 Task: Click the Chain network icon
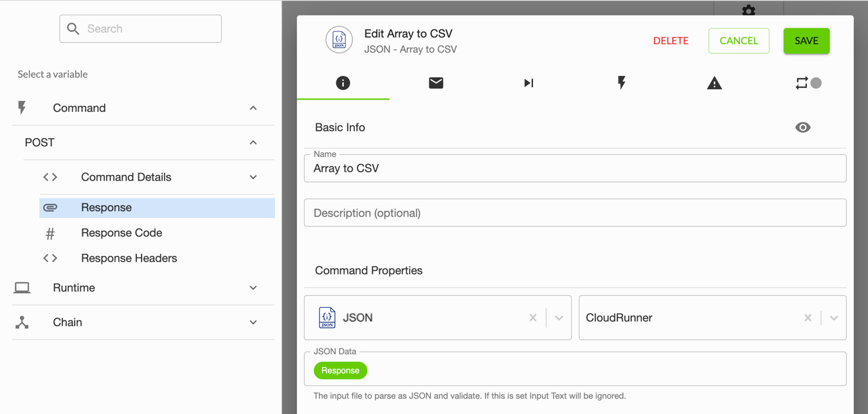tap(22, 322)
